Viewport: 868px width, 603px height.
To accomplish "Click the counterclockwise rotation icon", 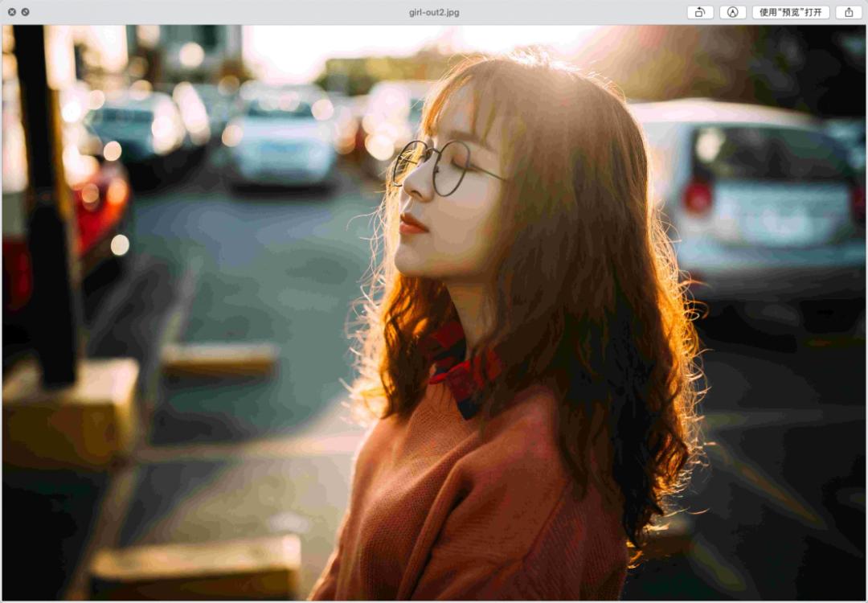I will click(699, 12).
